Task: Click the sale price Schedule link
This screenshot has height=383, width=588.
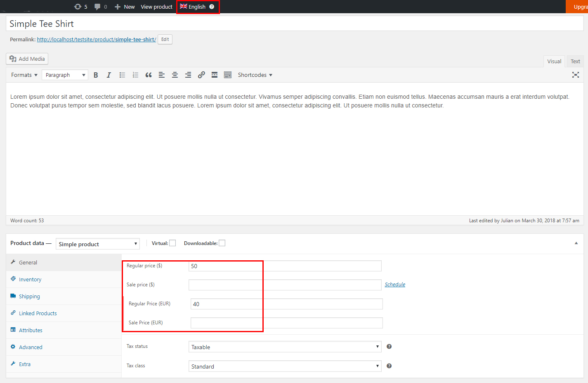Action: (x=395, y=285)
